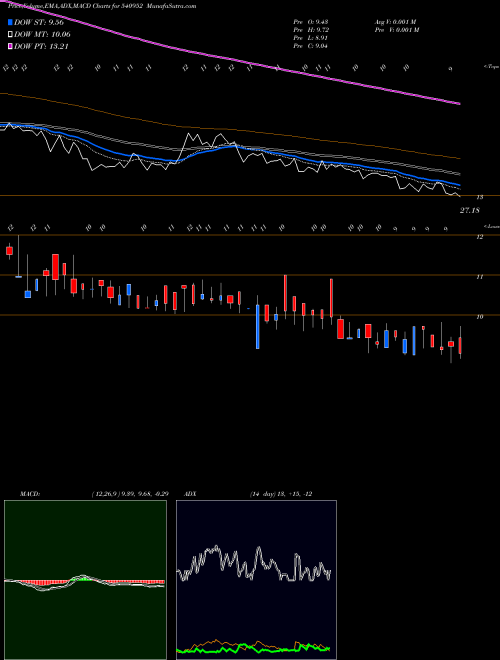
Task: Click the white DOW MT legend swatch
Action: click(x=10, y=35)
